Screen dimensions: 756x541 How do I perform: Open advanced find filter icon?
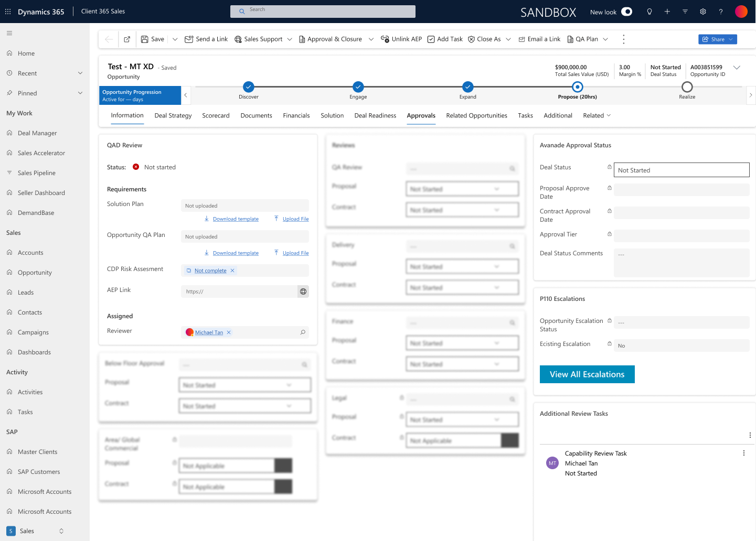(685, 12)
